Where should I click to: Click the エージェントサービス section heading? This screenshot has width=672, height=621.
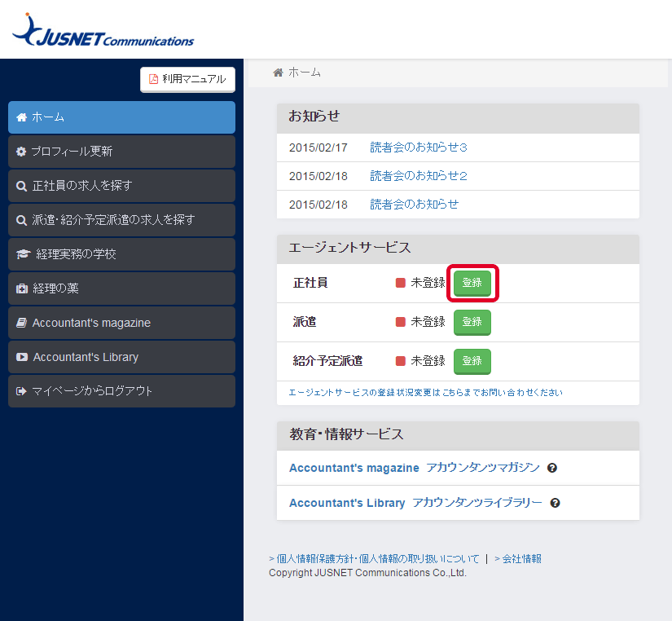coord(349,248)
